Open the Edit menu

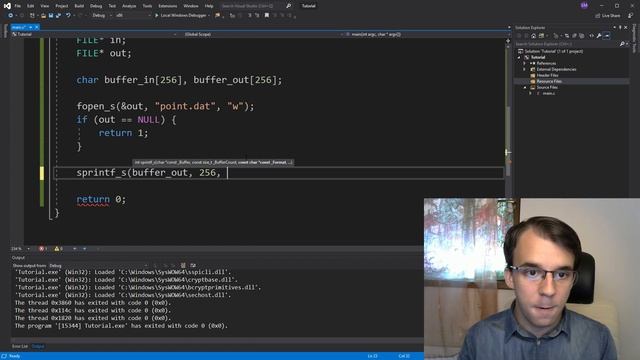click(31, 6)
